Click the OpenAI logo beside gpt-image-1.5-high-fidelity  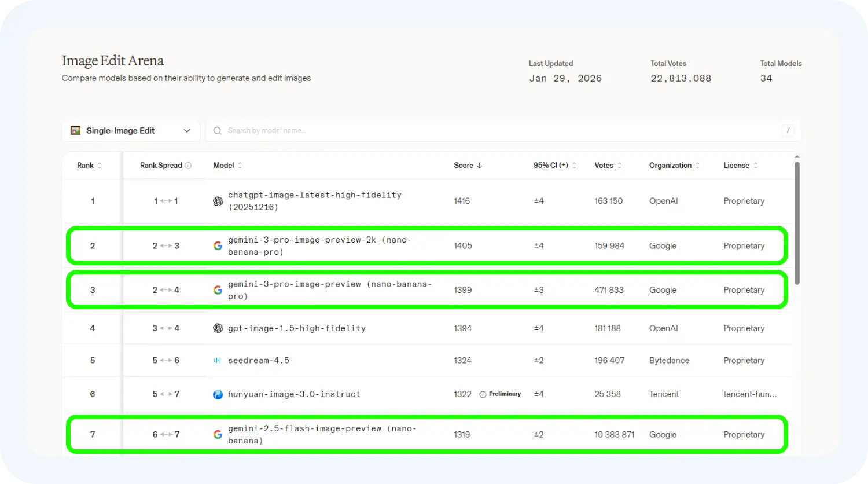click(218, 328)
